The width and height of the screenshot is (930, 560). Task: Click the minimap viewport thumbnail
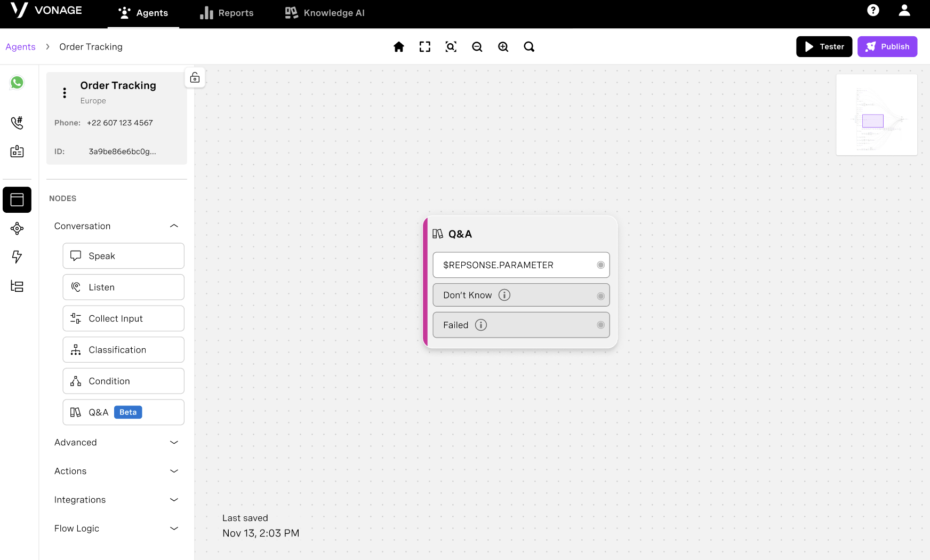point(873,121)
